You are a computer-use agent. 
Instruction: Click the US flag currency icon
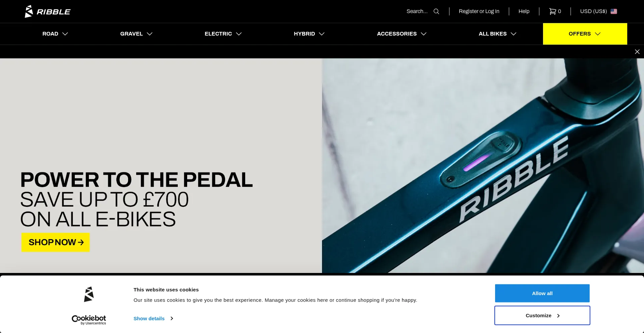[x=614, y=11]
